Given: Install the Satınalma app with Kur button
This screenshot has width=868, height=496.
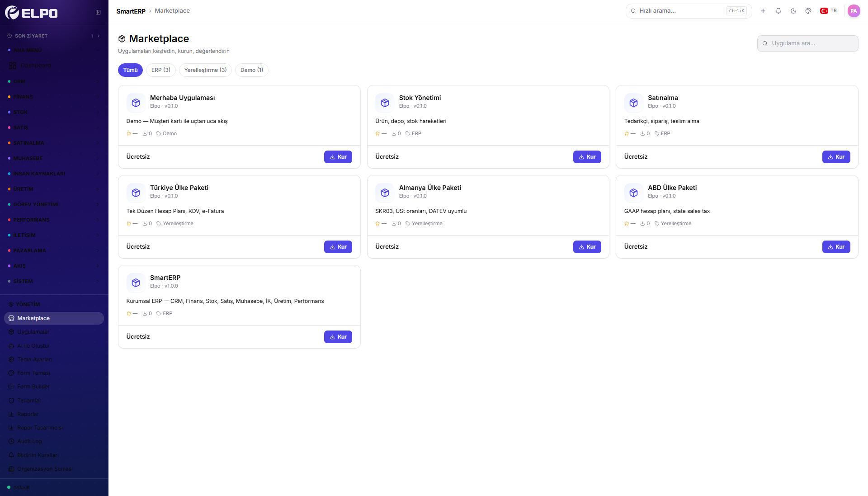Looking at the screenshot, I should 836,157.
